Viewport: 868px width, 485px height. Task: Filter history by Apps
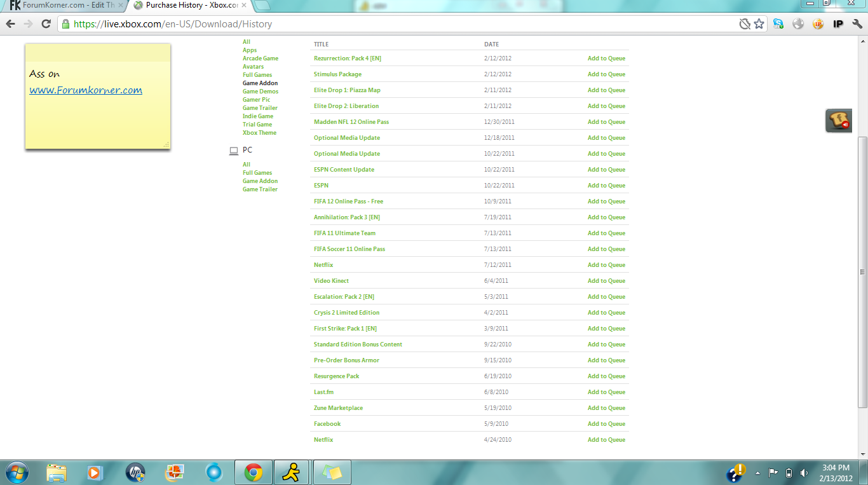click(250, 50)
